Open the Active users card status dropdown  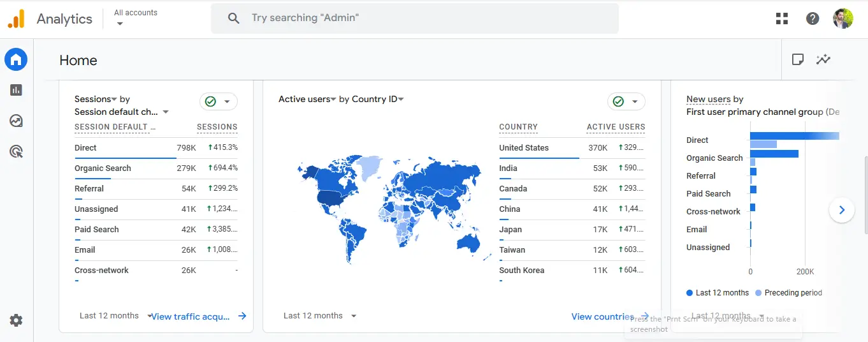[x=626, y=101]
